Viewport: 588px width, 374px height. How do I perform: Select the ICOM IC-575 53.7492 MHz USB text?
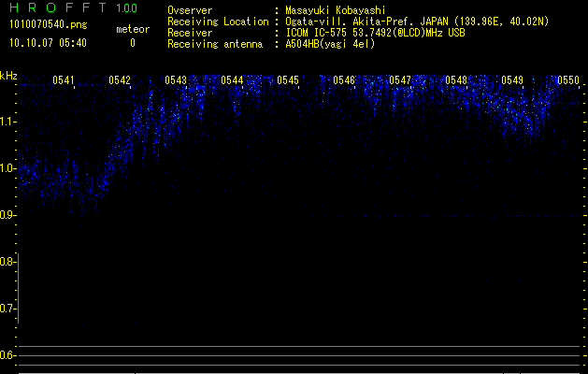coord(376,33)
